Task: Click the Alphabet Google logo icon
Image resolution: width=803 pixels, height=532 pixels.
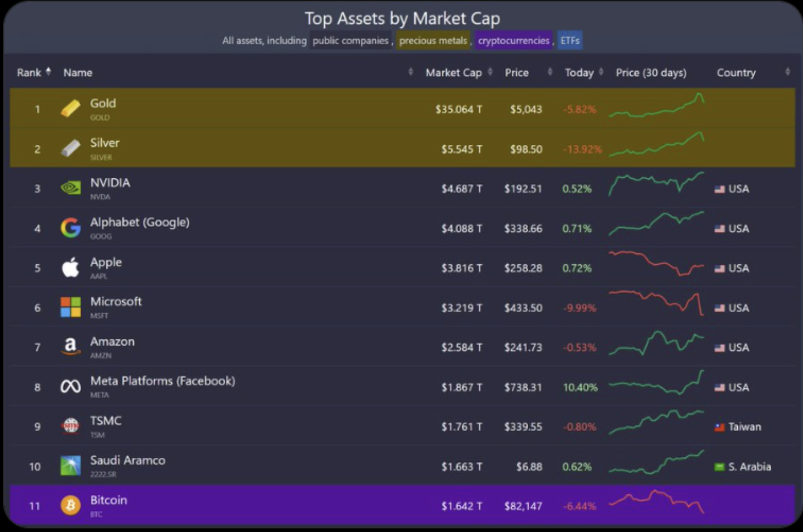Action: [x=70, y=228]
